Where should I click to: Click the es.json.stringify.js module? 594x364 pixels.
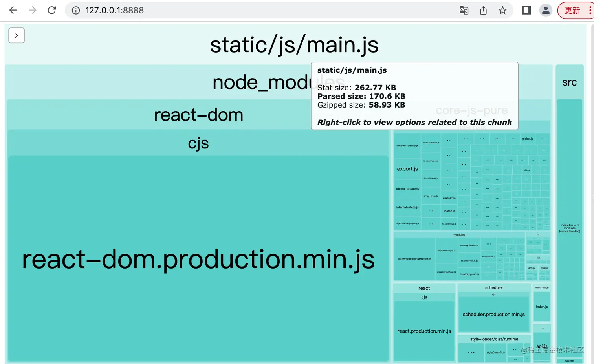click(x=446, y=251)
